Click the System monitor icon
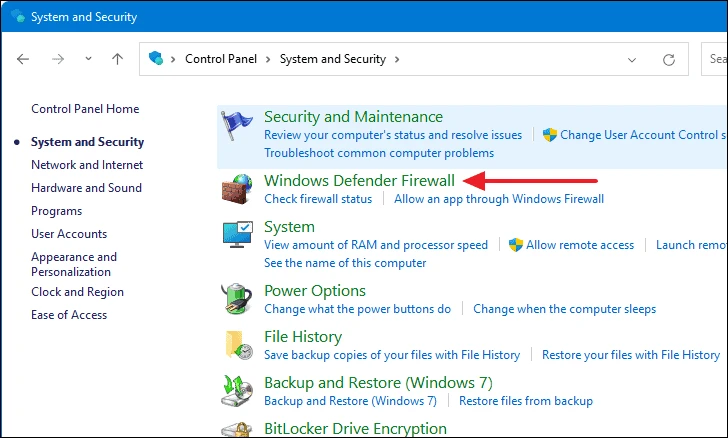Viewport: 728px width, 438px height. (238, 237)
